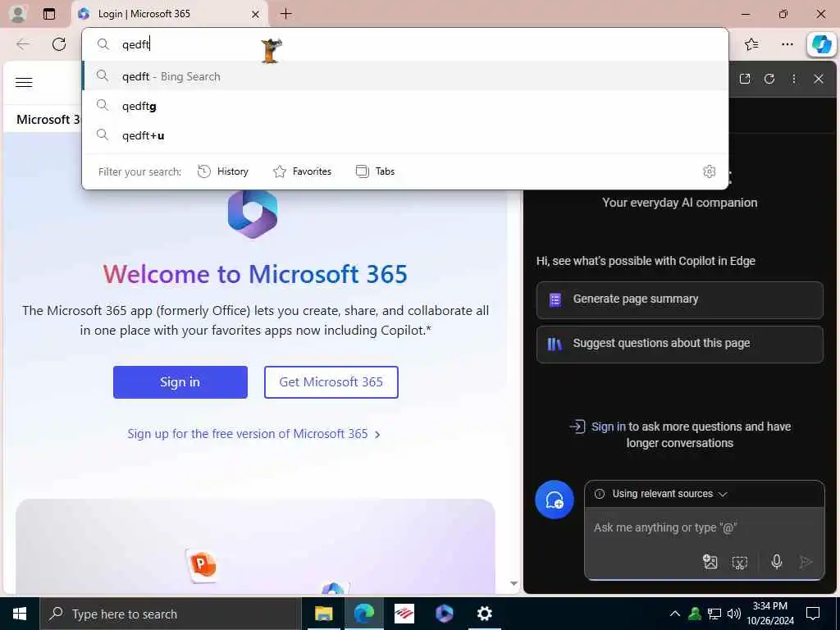The height and width of the screenshot is (630, 840).
Task: Open the Edge profile avatar icon
Action: [x=18, y=14]
